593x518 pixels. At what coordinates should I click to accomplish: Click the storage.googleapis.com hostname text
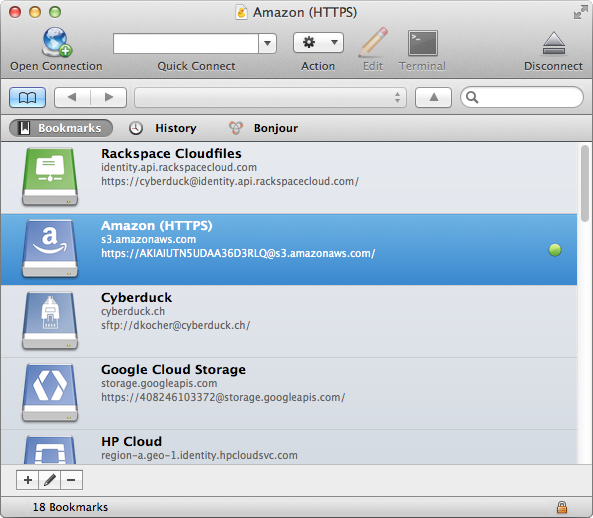(x=159, y=383)
